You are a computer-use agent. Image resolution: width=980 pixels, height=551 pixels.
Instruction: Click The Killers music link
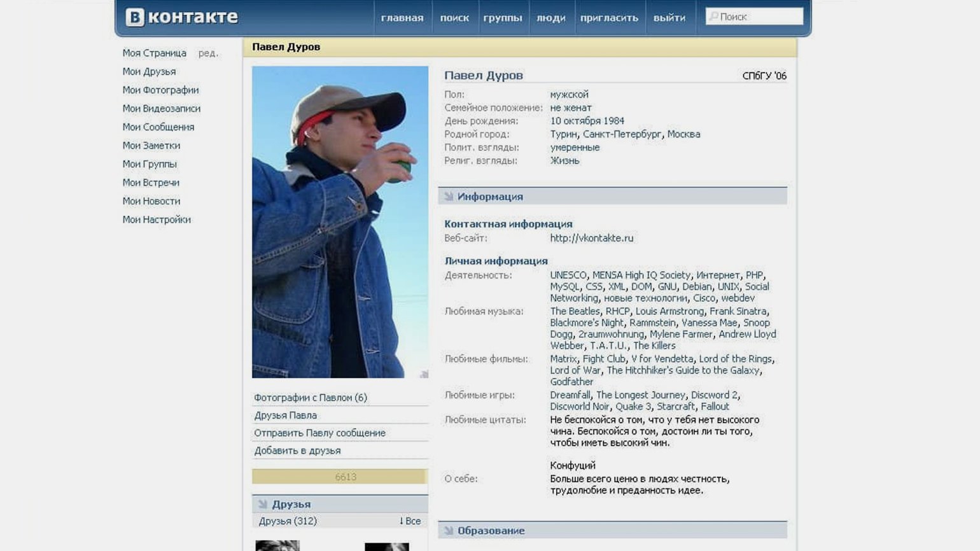(654, 346)
